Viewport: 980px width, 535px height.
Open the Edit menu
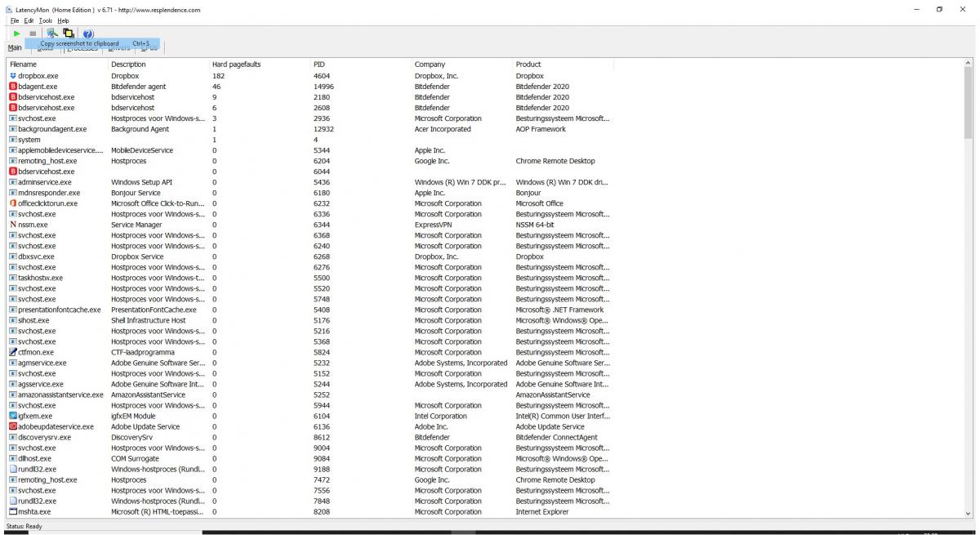coord(29,20)
